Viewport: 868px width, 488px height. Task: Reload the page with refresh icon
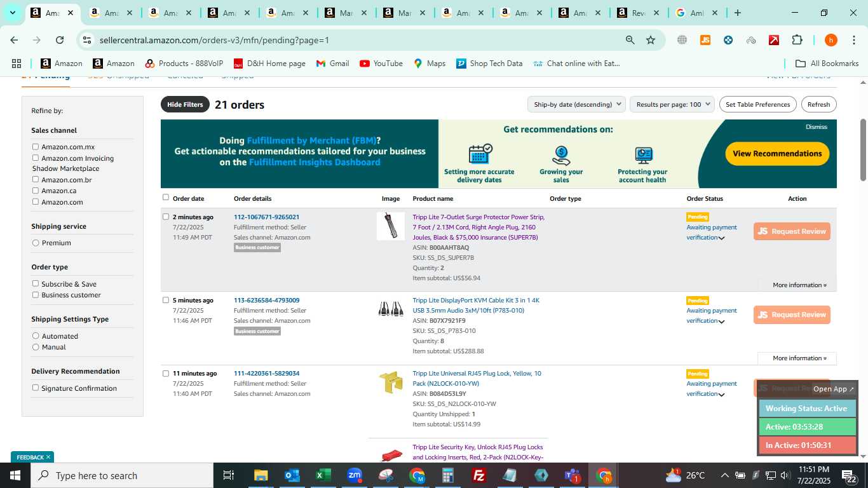[60, 40]
